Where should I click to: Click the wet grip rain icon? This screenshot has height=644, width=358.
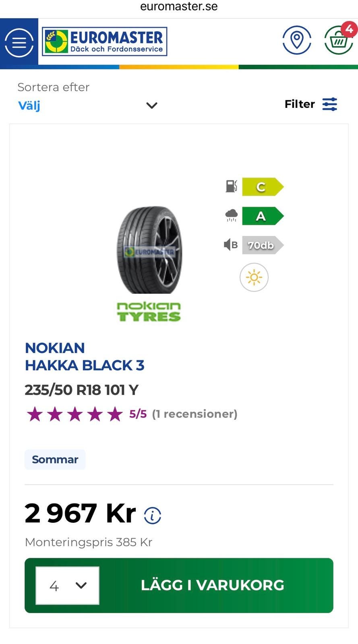click(x=231, y=216)
